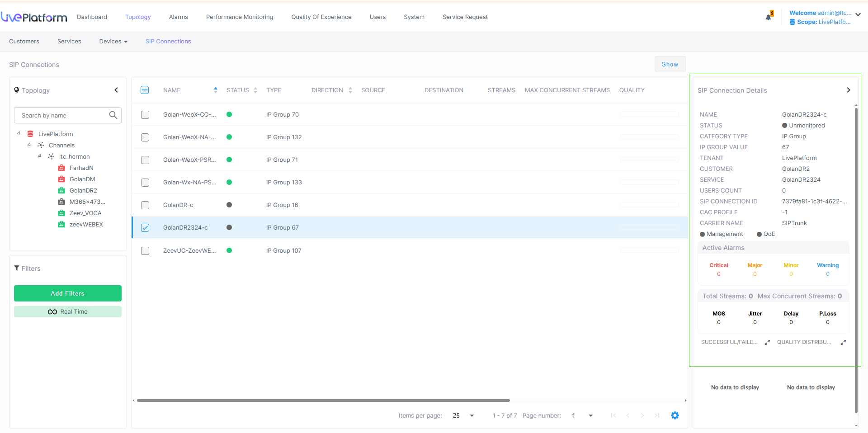Collapse SIP Connection Details with right chevron
The width and height of the screenshot is (868, 433).
[848, 90]
